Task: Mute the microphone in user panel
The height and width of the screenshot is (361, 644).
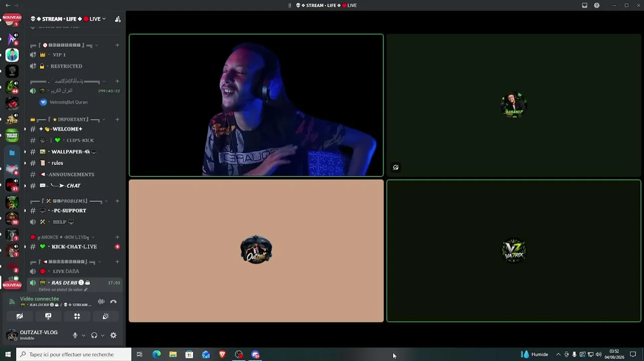Action: pyautogui.click(x=75, y=335)
